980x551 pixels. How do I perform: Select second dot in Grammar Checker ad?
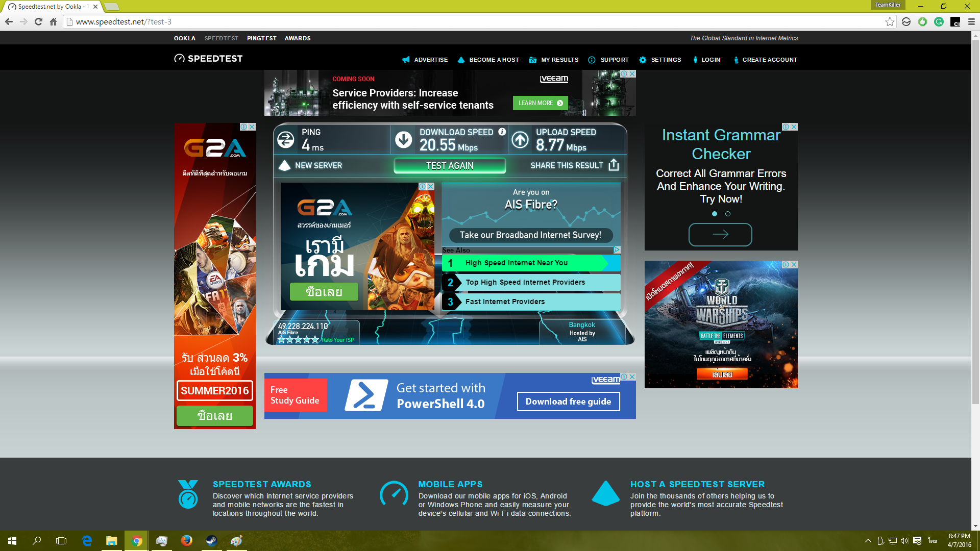[x=728, y=214]
